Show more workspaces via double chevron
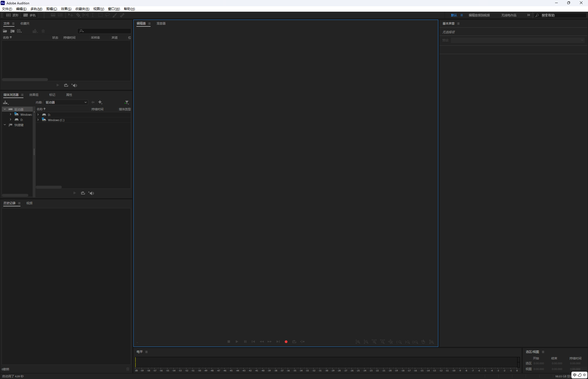The height and width of the screenshot is (379, 588). pyautogui.click(x=528, y=15)
